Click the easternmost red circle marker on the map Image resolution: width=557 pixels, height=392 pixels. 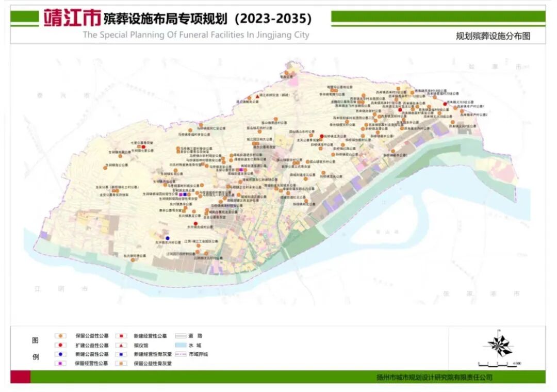click(x=445, y=104)
